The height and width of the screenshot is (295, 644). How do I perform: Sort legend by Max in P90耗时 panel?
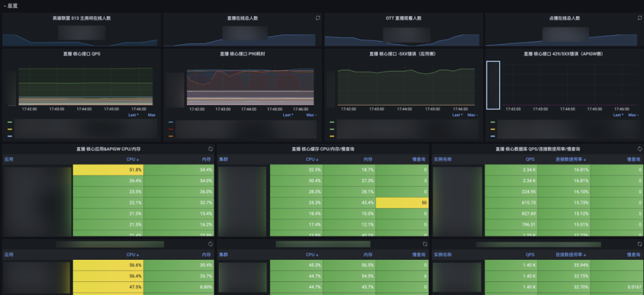311,115
